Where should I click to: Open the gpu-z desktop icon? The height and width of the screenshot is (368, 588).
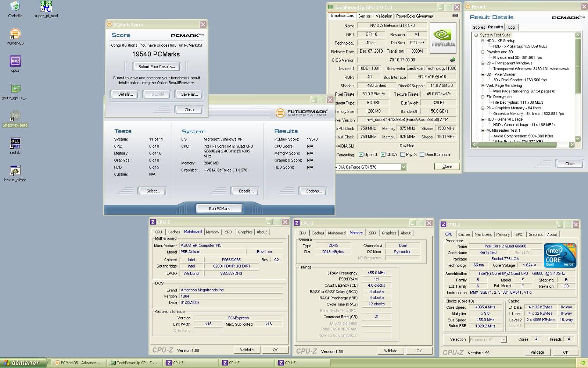click(x=15, y=89)
